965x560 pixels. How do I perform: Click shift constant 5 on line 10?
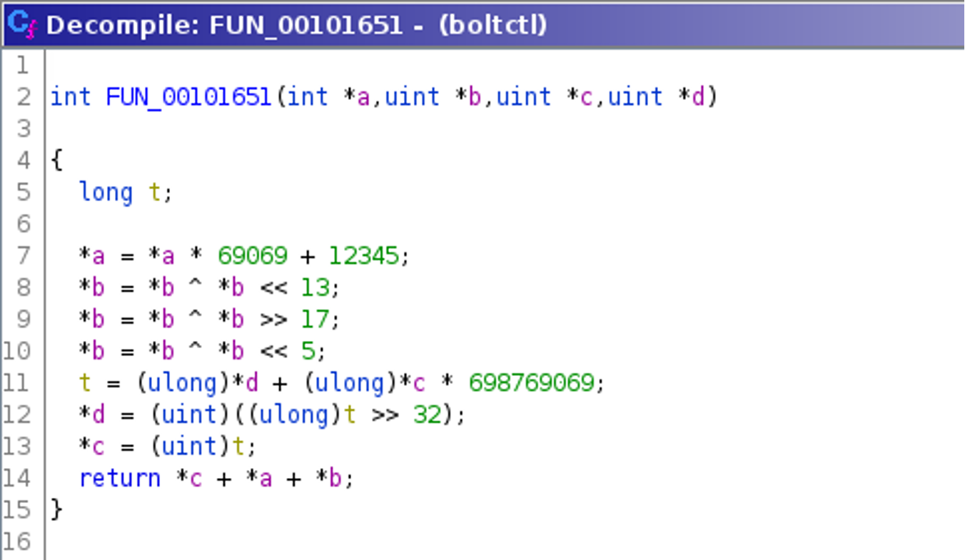pos(308,351)
